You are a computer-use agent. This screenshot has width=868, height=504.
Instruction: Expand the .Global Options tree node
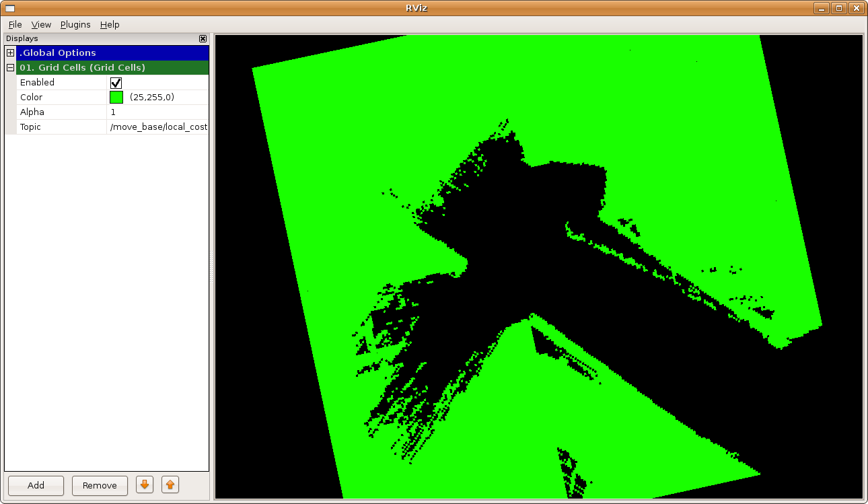coord(10,53)
